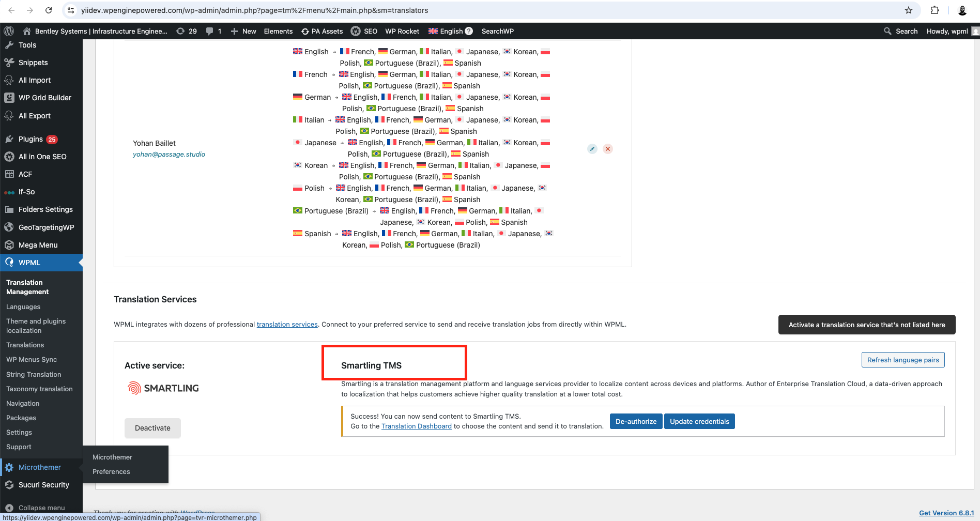
Task: Open Theme and plugins localization
Action: point(36,326)
